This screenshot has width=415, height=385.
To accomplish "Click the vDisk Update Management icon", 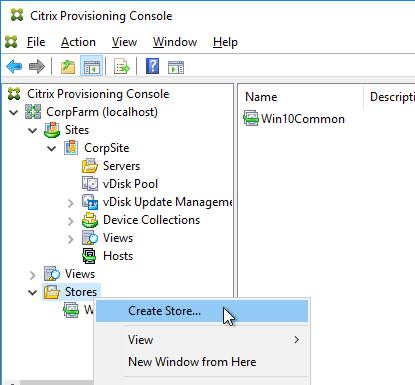I will coord(90,202).
